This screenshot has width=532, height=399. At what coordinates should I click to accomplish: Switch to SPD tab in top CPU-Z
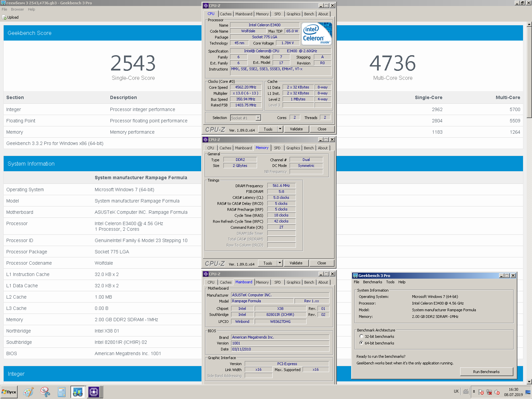(278, 14)
